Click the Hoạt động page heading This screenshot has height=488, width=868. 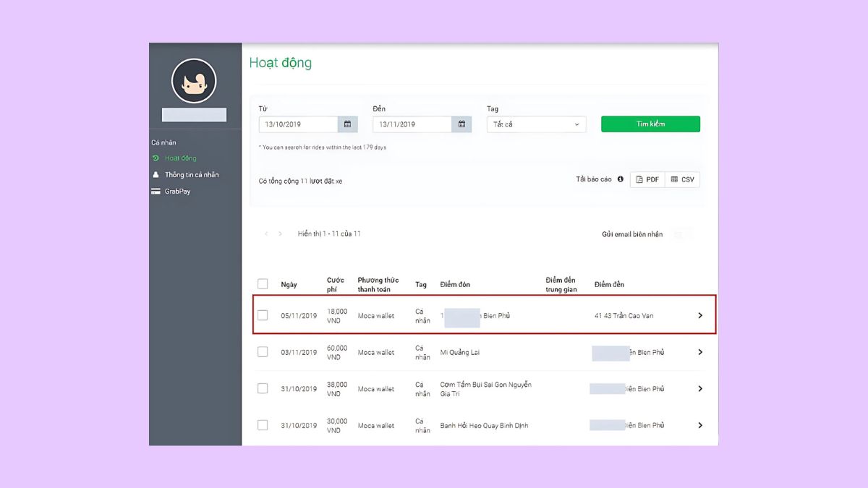(281, 63)
